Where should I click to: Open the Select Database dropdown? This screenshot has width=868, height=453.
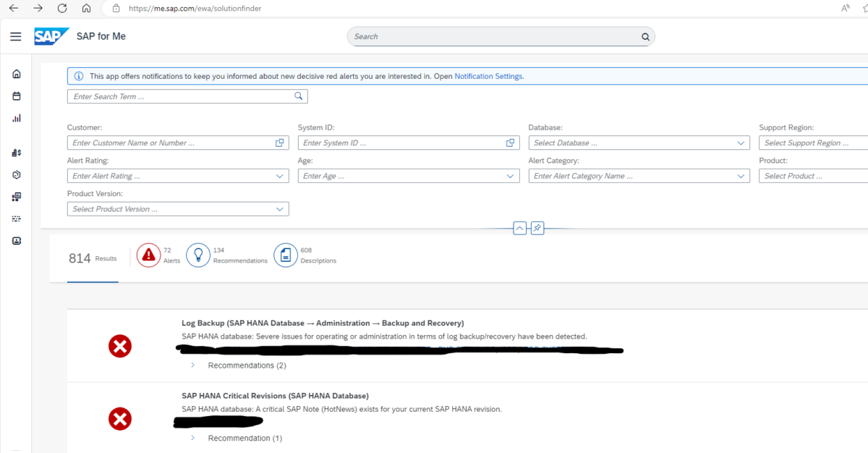pos(741,143)
